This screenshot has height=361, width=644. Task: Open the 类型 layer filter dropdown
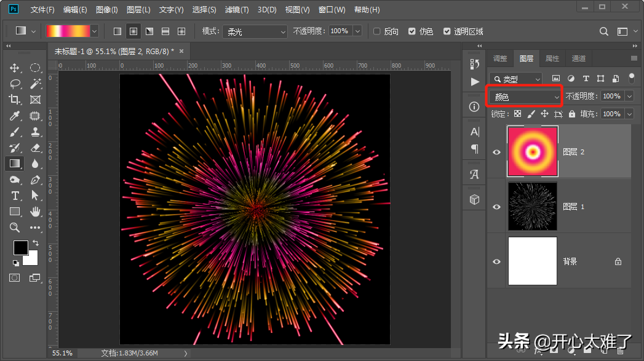(x=516, y=79)
